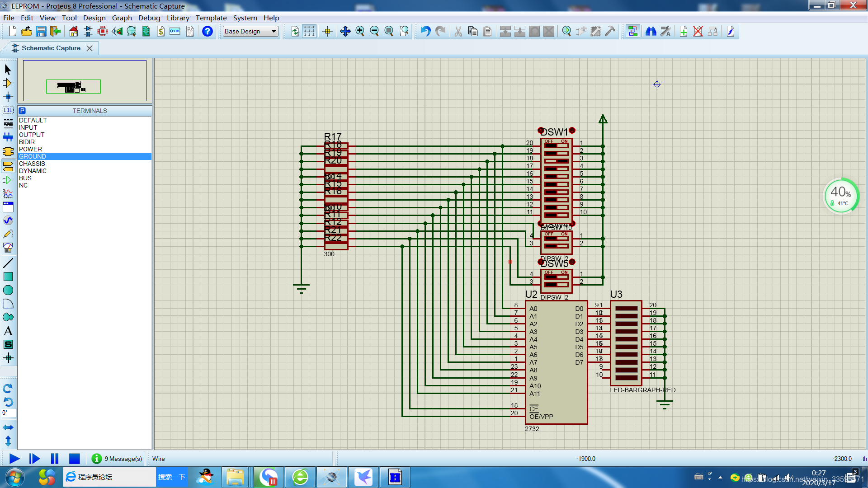Click the Undo arrow icon
Image resolution: width=868 pixels, height=488 pixels.
coord(425,31)
